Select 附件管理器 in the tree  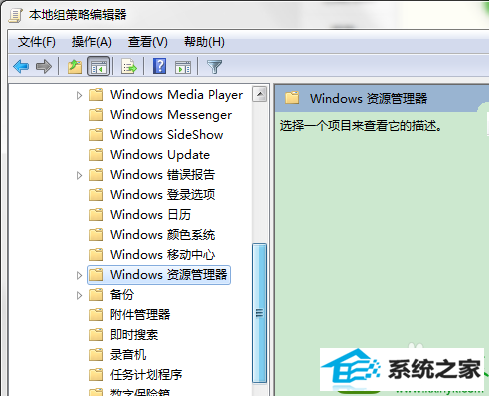[140, 315]
